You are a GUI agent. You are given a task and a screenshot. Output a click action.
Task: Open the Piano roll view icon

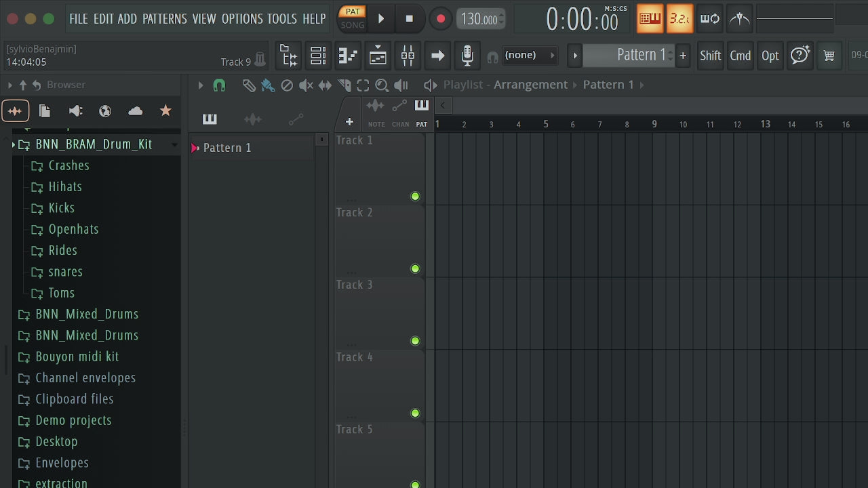348,56
